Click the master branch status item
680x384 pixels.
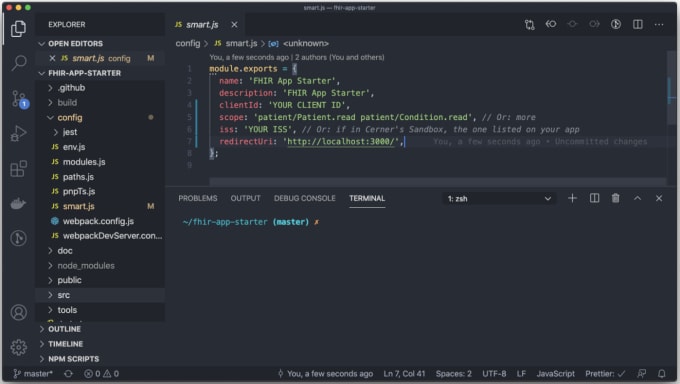(x=33, y=374)
